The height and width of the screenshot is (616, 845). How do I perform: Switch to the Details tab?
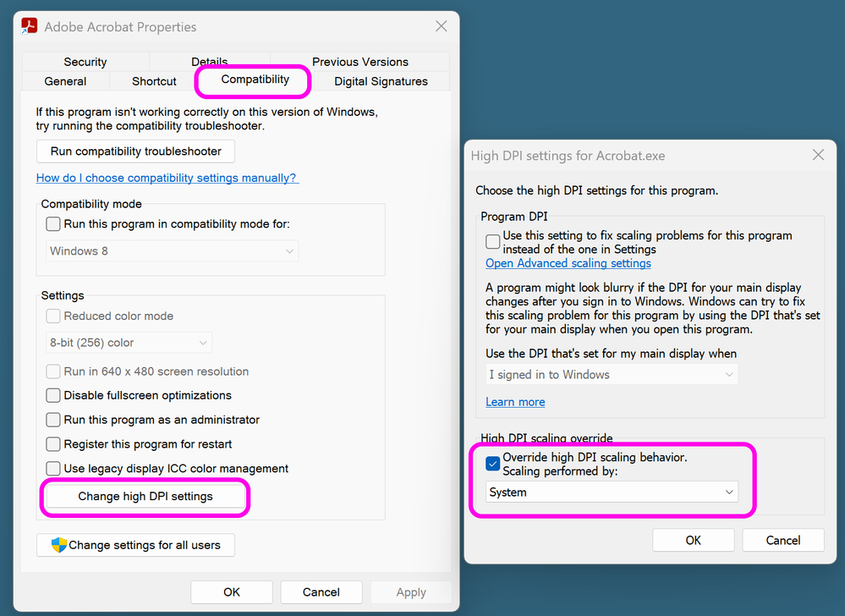[210, 61]
